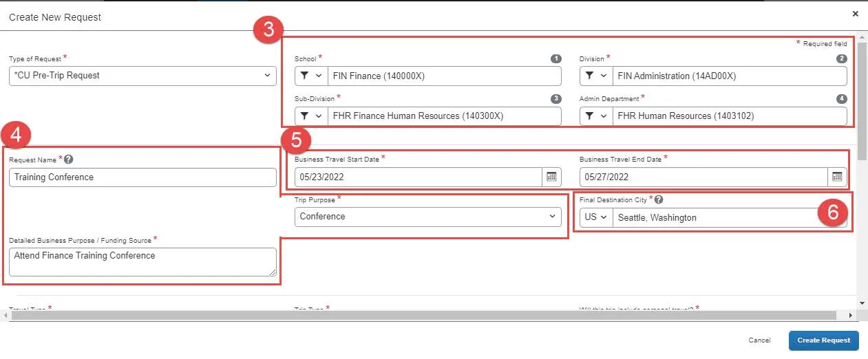This screenshot has width=868, height=359.
Task: Expand the Admin Department filter type chevron
Action: tap(604, 116)
